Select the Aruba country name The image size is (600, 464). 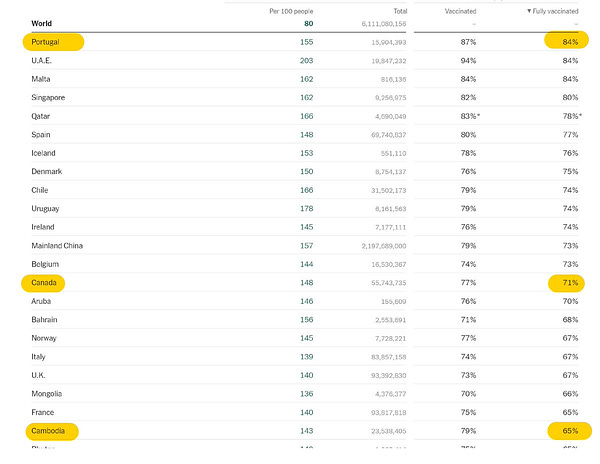point(41,301)
